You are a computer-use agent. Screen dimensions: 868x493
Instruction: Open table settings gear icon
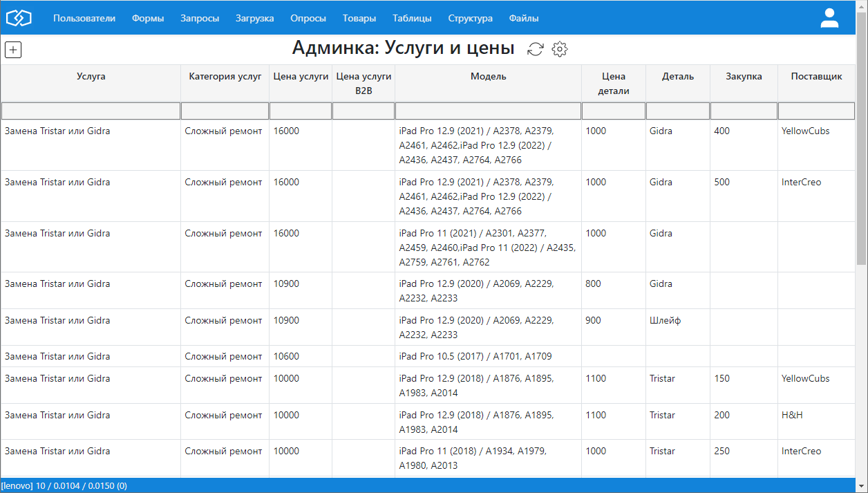click(x=560, y=49)
